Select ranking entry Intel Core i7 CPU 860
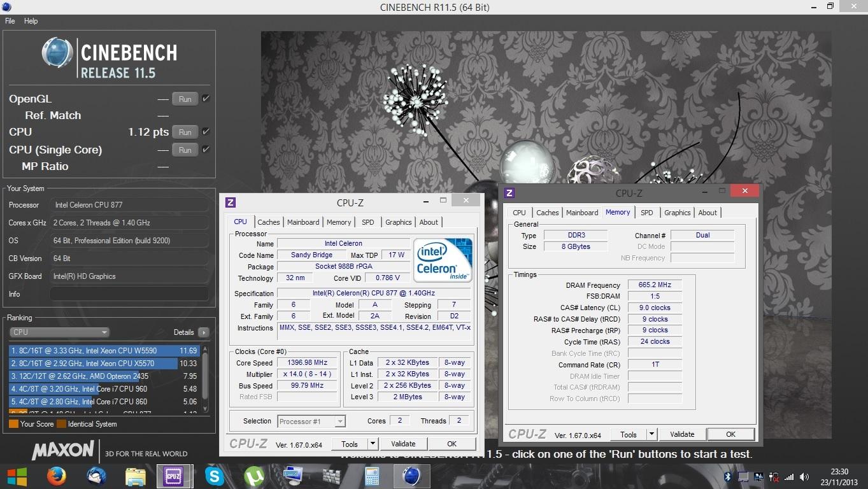This screenshot has width=868, height=489. (x=104, y=402)
